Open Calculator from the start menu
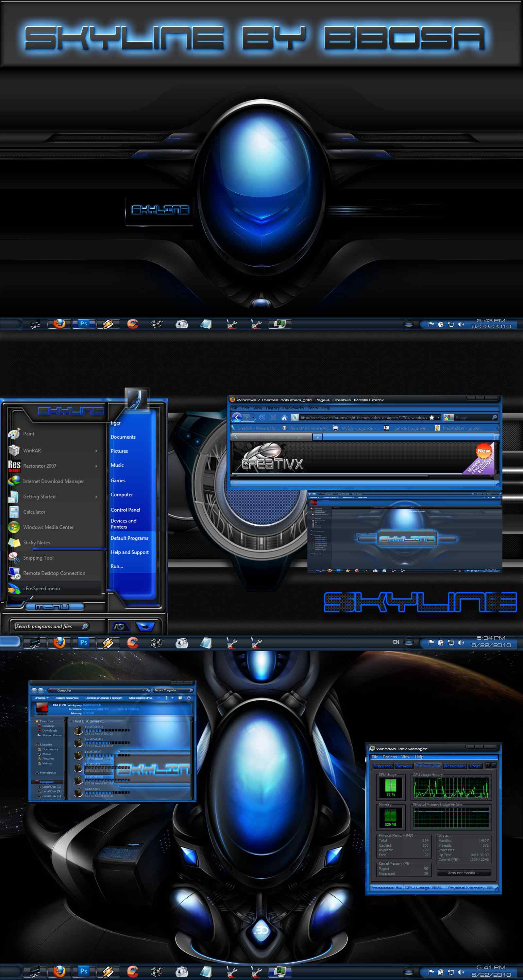 [x=55, y=512]
